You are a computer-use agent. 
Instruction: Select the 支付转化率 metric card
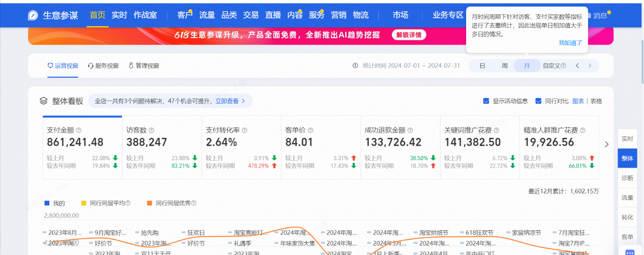coord(241,148)
